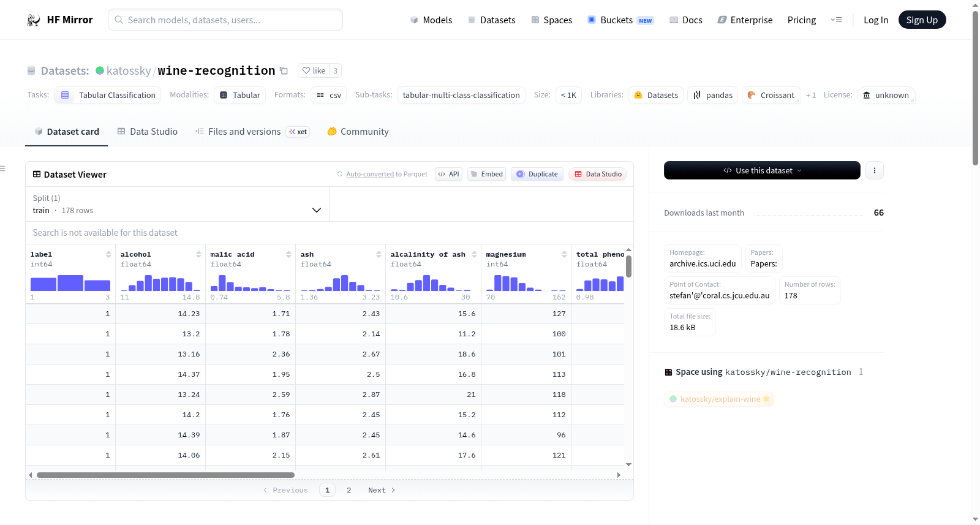Viewport: 980px width, 525px height.
Task: Expand the Split train dropdown
Action: [x=177, y=204]
